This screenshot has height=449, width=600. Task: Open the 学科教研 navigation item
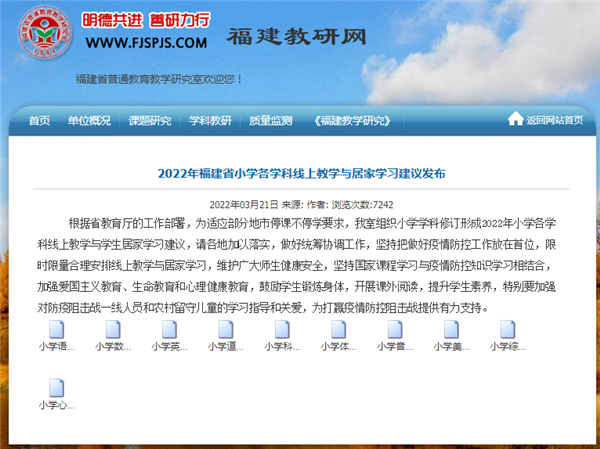pyautogui.click(x=210, y=121)
